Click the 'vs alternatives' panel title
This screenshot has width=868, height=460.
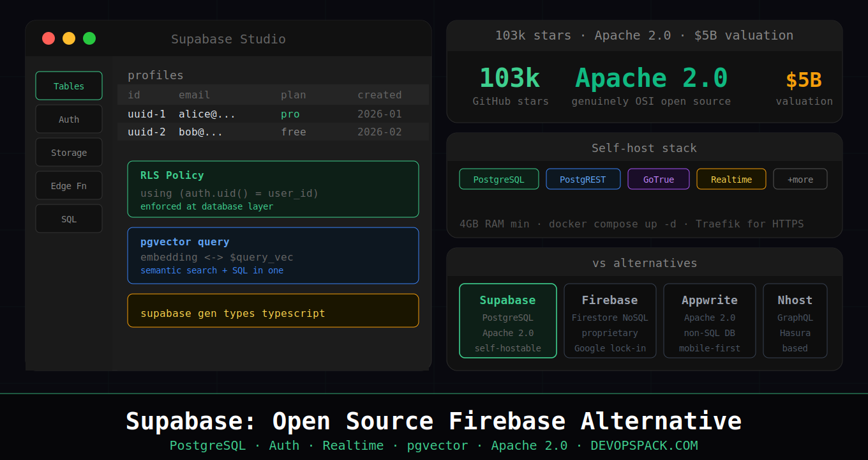coord(645,263)
